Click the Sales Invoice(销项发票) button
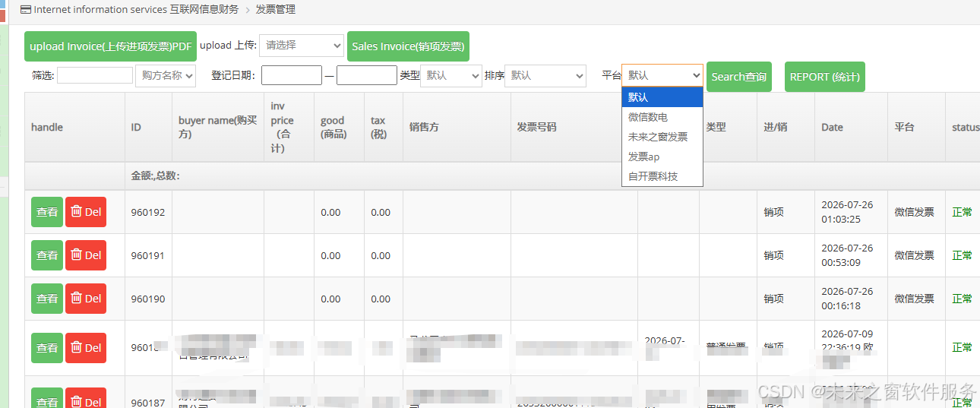The image size is (980, 408). [x=408, y=46]
